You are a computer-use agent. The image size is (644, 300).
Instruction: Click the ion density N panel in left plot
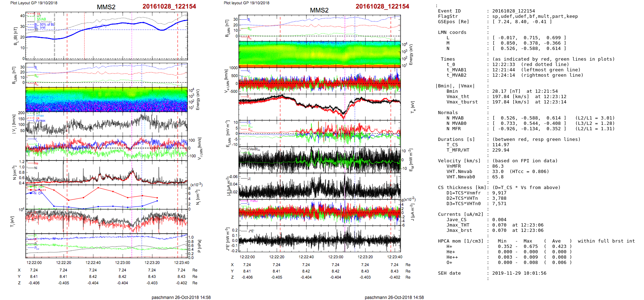[x=106, y=172]
